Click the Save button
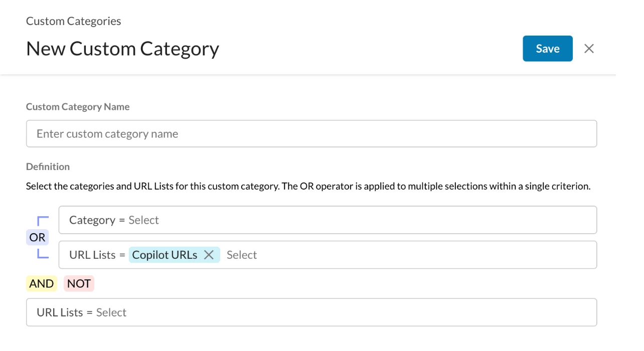644x351 pixels. click(547, 49)
